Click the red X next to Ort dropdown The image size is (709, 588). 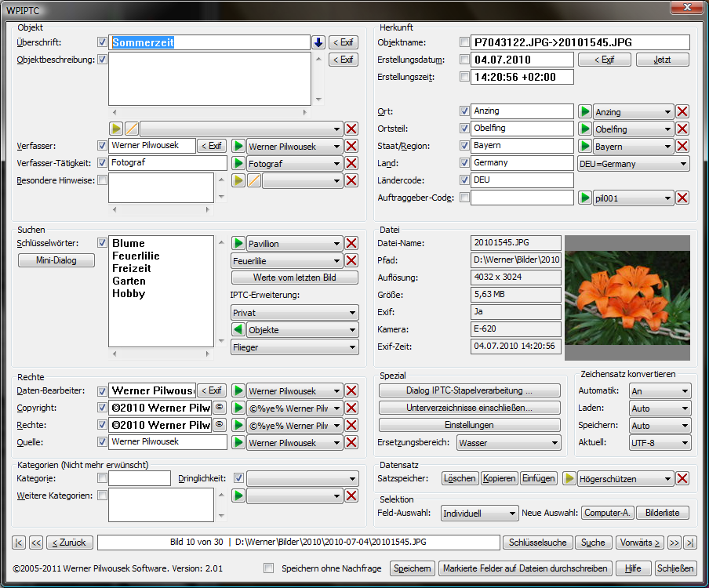click(682, 112)
